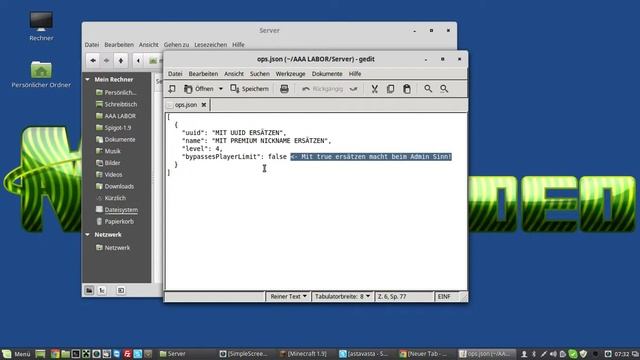Viewport: 640px width, 360px height.
Task: Open the recent files arrow beside Öffnen
Action: tap(220, 89)
